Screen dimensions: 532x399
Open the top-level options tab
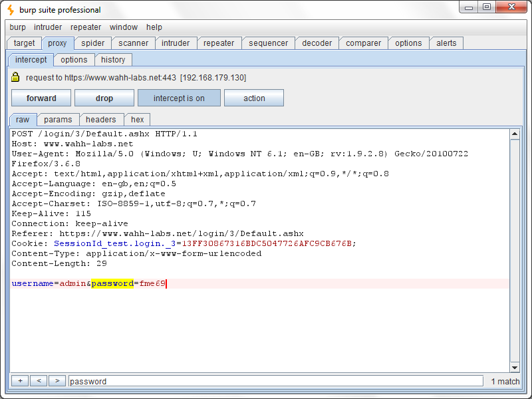pyautogui.click(x=408, y=43)
